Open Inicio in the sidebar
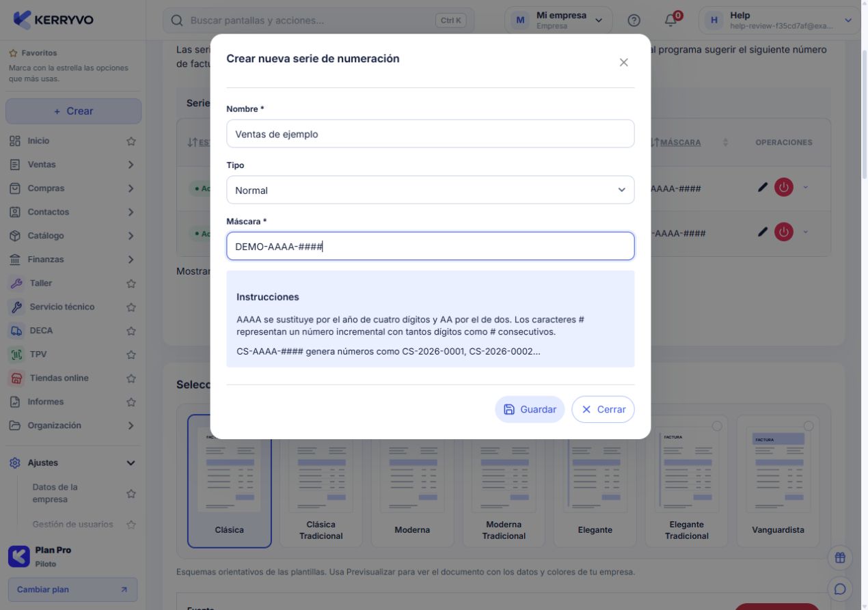Screen dimensions: 868x610 coord(38,141)
